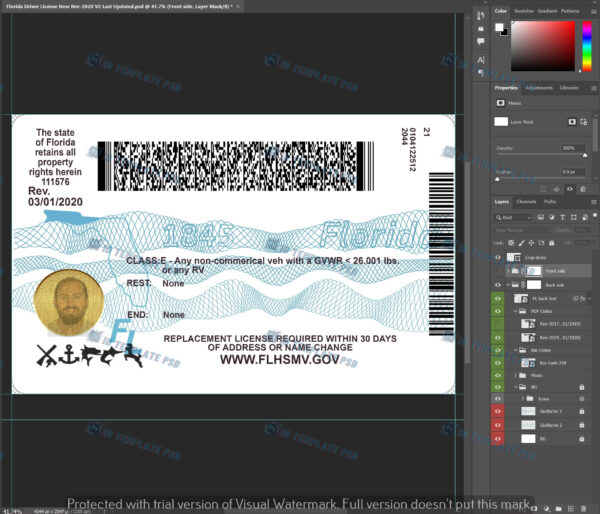Screen dimensions: 600x514
Task: Open the Properties panel options menu
Action: coord(593,88)
